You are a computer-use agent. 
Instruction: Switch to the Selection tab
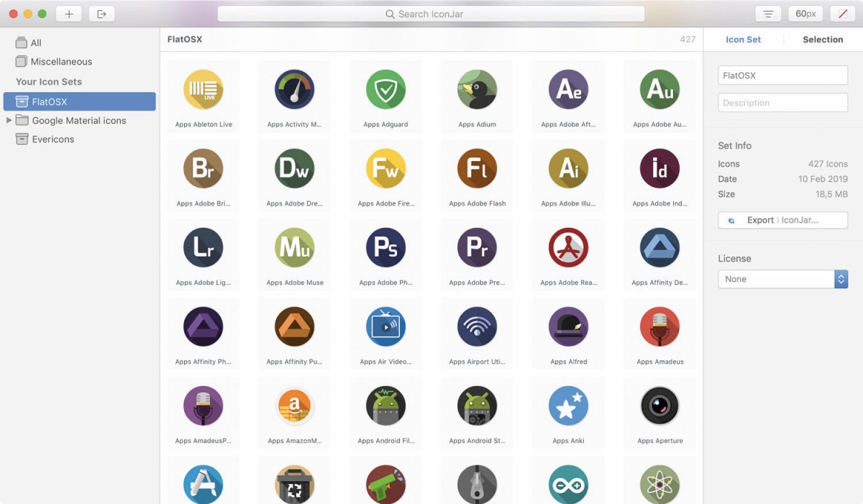tap(823, 40)
